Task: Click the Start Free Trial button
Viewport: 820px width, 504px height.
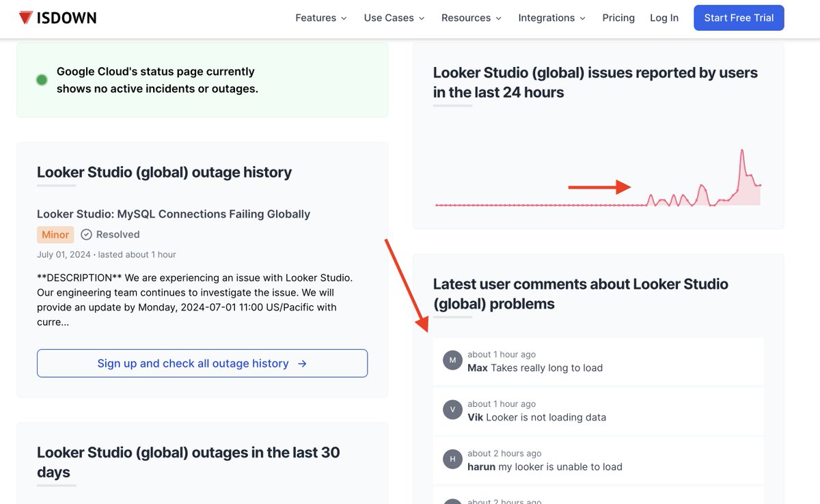Action: coord(739,18)
